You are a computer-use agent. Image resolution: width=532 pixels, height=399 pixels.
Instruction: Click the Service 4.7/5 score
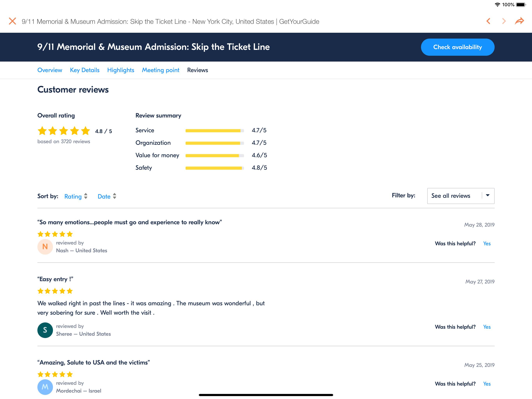click(259, 130)
